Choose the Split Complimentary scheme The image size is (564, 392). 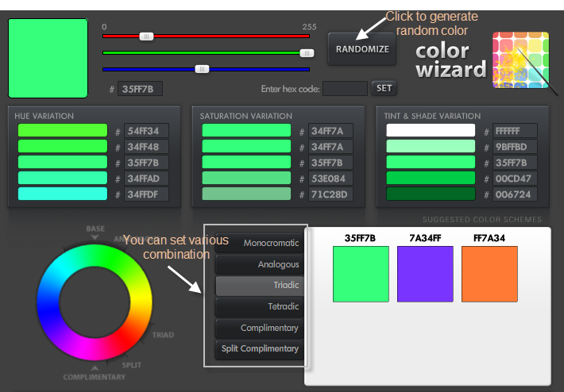click(x=260, y=349)
